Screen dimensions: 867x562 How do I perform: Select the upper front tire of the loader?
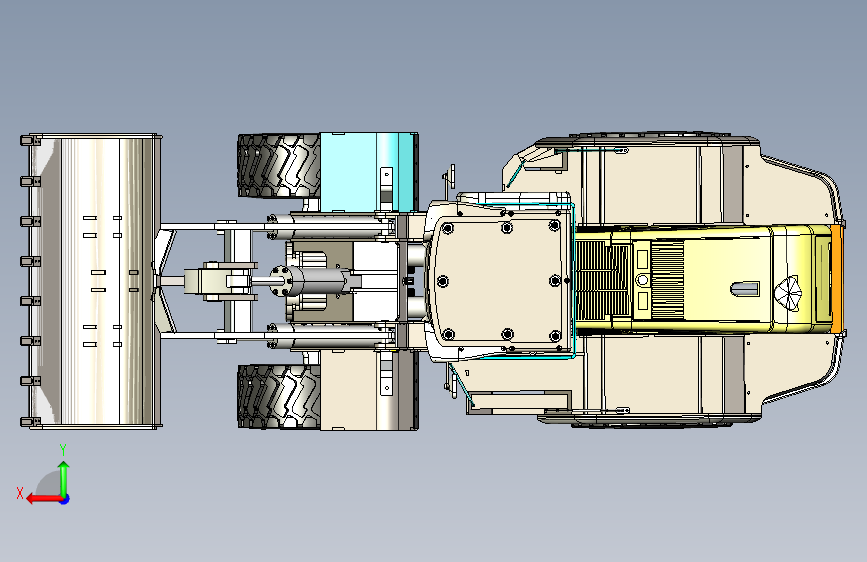[279, 166]
